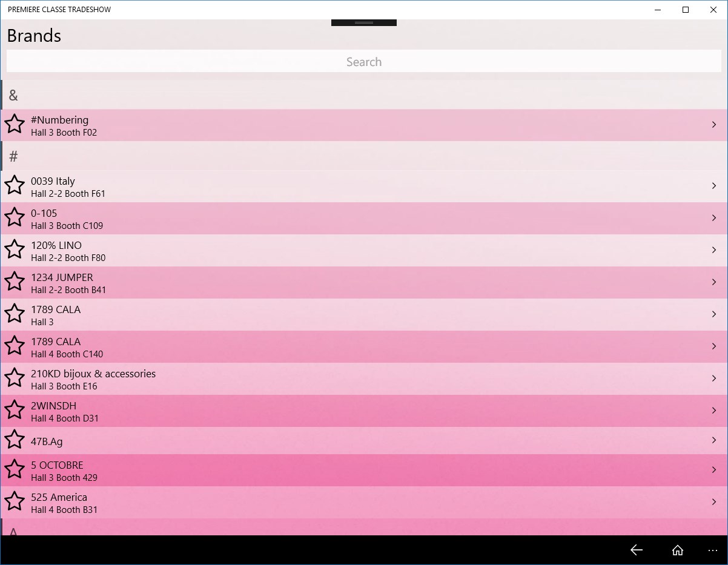
Task: Toggle favorite star for 0-105
Action: click(15, 217)
